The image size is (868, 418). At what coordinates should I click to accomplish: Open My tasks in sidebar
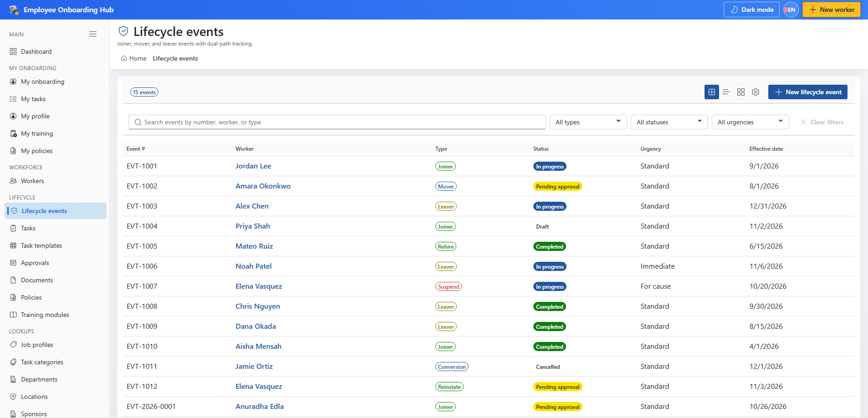pyautogui.click(x=56, y=99)
